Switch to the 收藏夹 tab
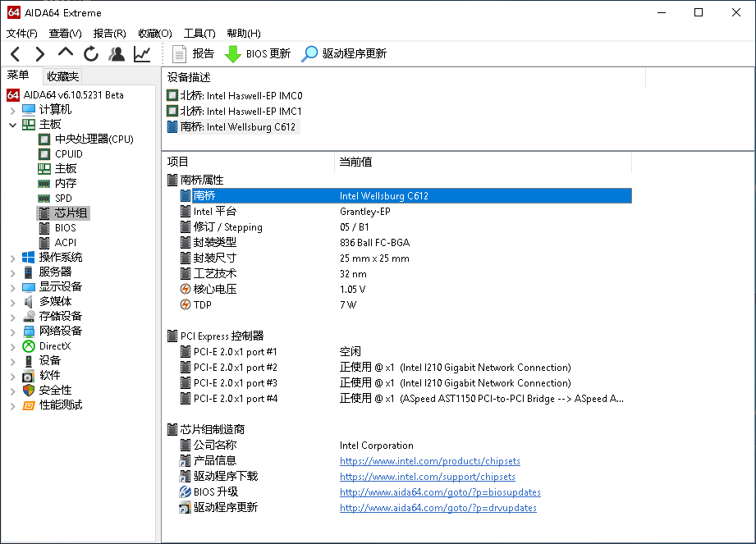This screenshot has height=544, width=756. point(62,76)
